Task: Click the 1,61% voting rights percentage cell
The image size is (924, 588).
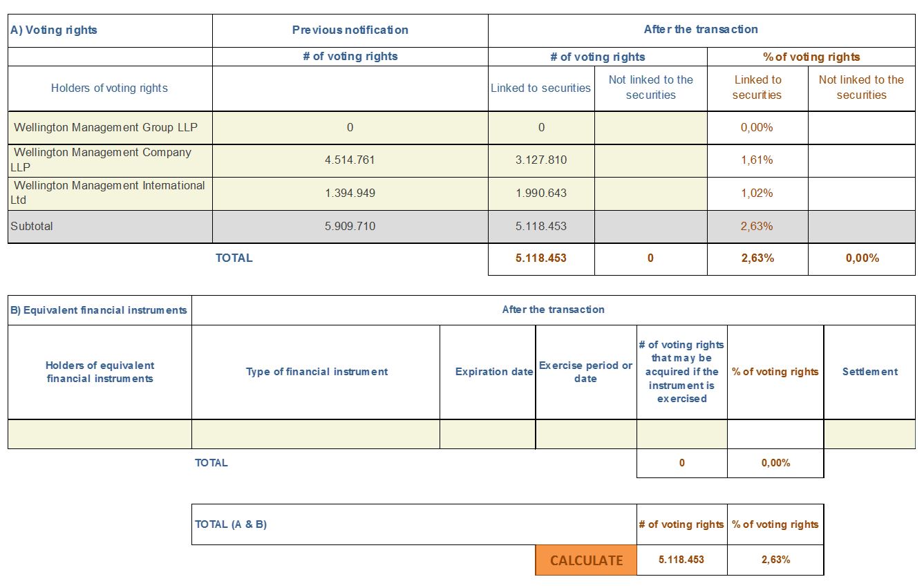Action: pyautogui.click(x=757, y=160)
